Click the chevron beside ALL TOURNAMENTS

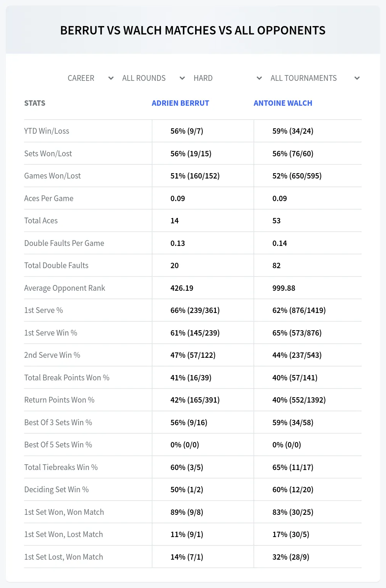coord(357,78)
